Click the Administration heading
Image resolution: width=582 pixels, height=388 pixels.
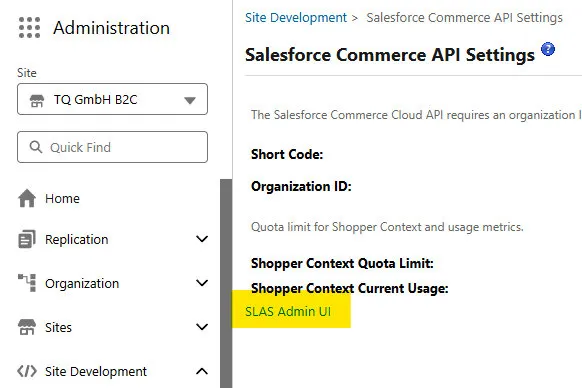pyautogui.click(x=111, y=28)
